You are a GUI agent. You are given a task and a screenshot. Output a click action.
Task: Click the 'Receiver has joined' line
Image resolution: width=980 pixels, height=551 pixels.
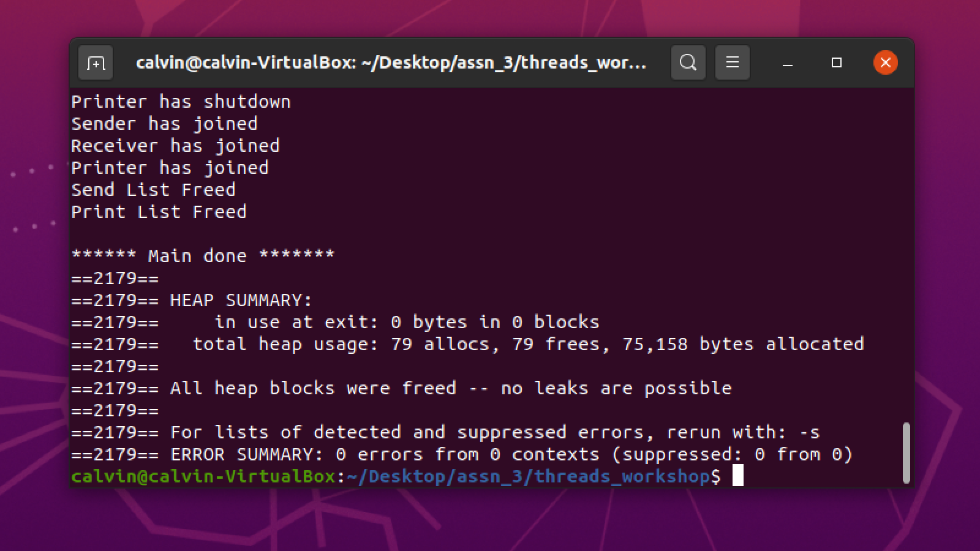175,146
